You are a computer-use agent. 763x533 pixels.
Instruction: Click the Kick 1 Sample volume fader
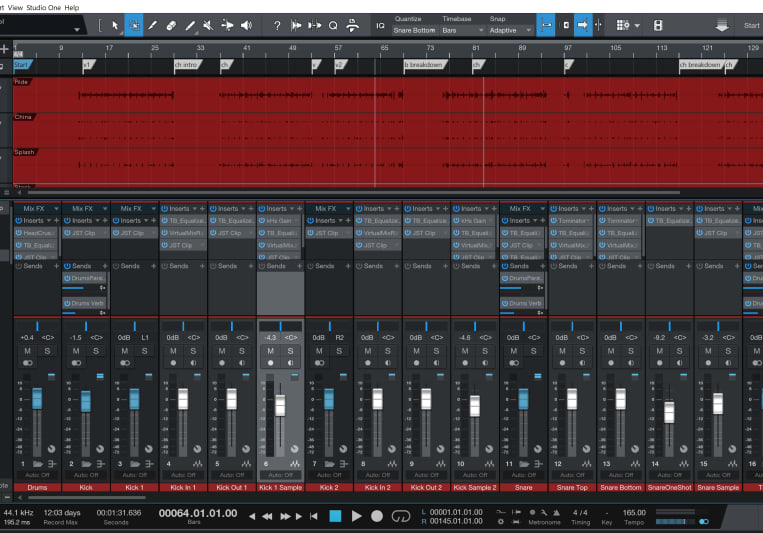pyautogui.click(x=280, y=405)
